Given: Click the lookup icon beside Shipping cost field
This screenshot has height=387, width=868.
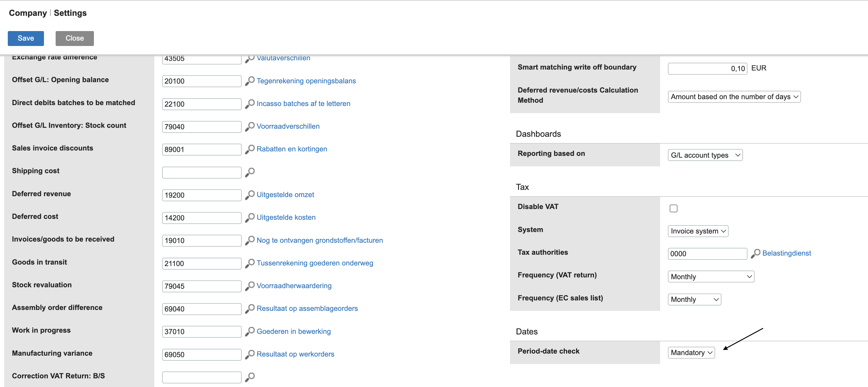Looking at the screenshot, I should (x=250, y=172).
